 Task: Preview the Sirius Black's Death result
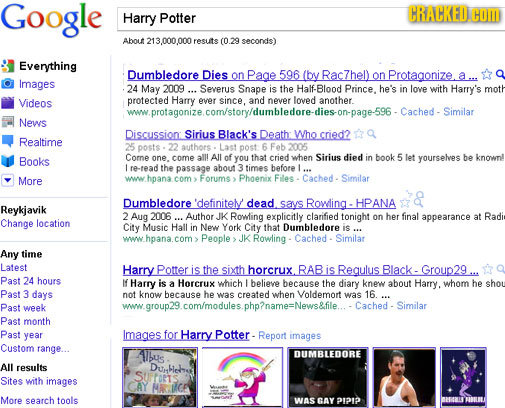click(x=371, y=134)
